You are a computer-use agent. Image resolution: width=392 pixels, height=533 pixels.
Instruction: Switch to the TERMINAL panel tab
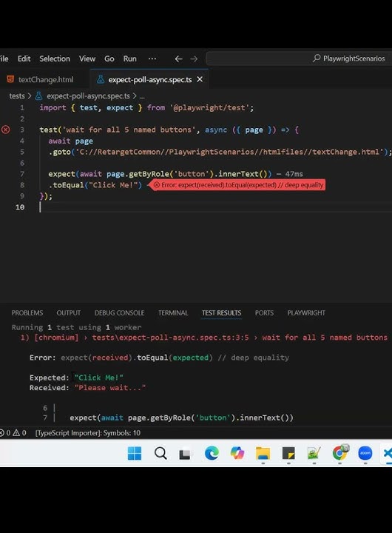pyautogui.click(x=173, y=312)
